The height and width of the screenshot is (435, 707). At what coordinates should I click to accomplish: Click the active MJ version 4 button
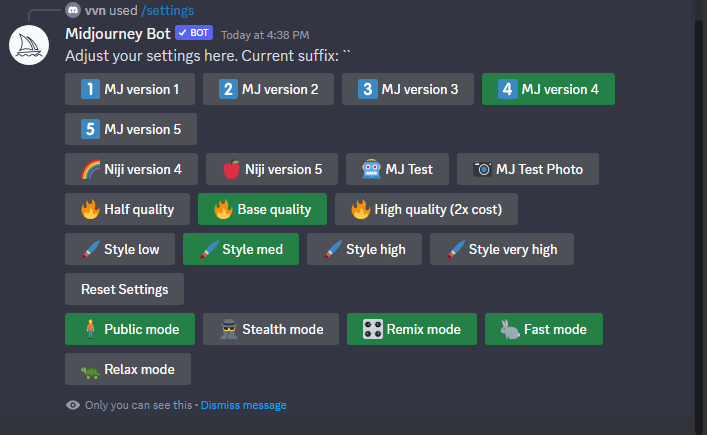[x=548, y=89]
